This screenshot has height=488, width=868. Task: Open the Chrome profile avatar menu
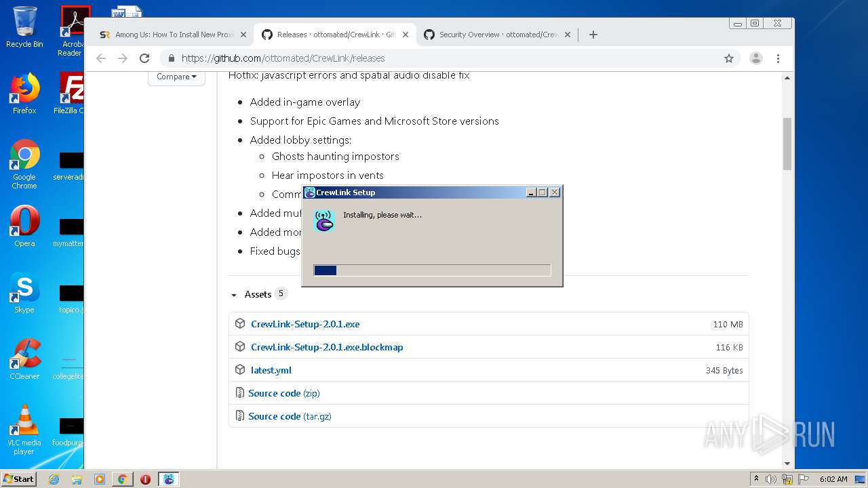tap(756, 58)
